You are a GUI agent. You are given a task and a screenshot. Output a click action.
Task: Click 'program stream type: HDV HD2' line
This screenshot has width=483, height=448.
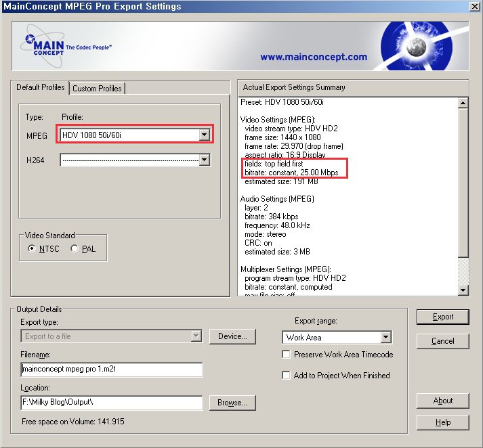tap(295, 278)
